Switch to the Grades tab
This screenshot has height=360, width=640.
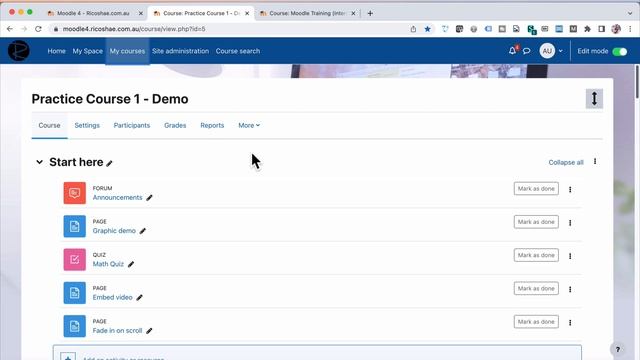[175, 125]
